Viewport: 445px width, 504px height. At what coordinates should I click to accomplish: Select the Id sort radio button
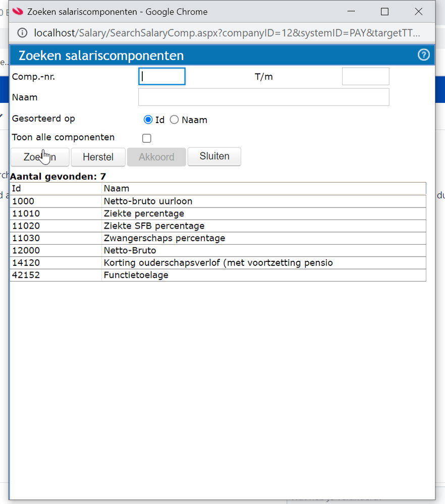coord(148,120)
